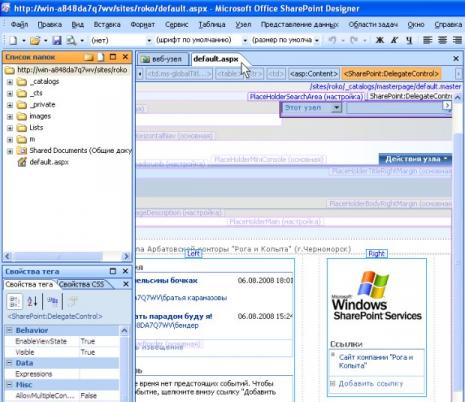Open the style dropdown showing (нет)

point(149,40)
